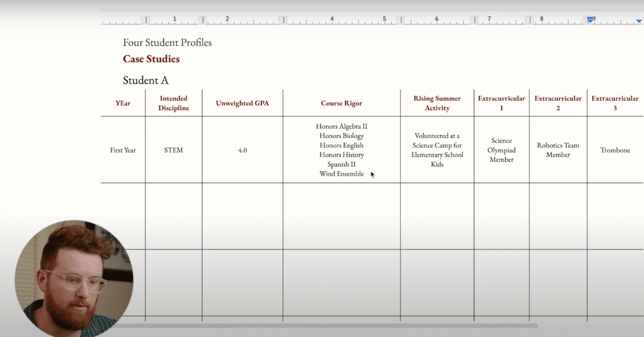Click the ruler column marker just before number 7

(x=474, y=20)
